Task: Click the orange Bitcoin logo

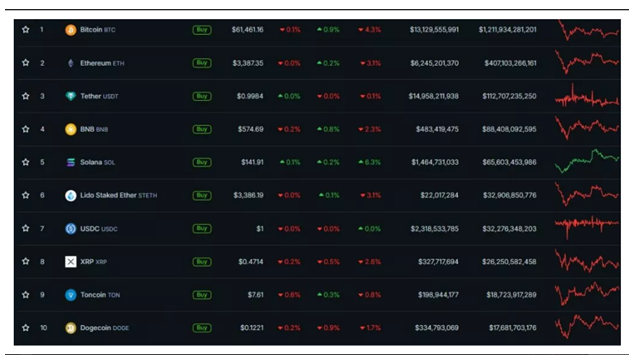Action: point(70,30)
